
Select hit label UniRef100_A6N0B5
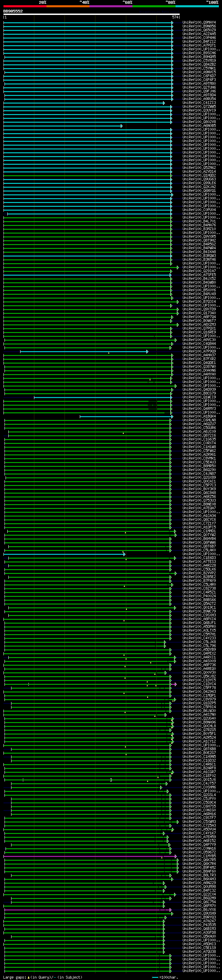(x=199, y=126)
